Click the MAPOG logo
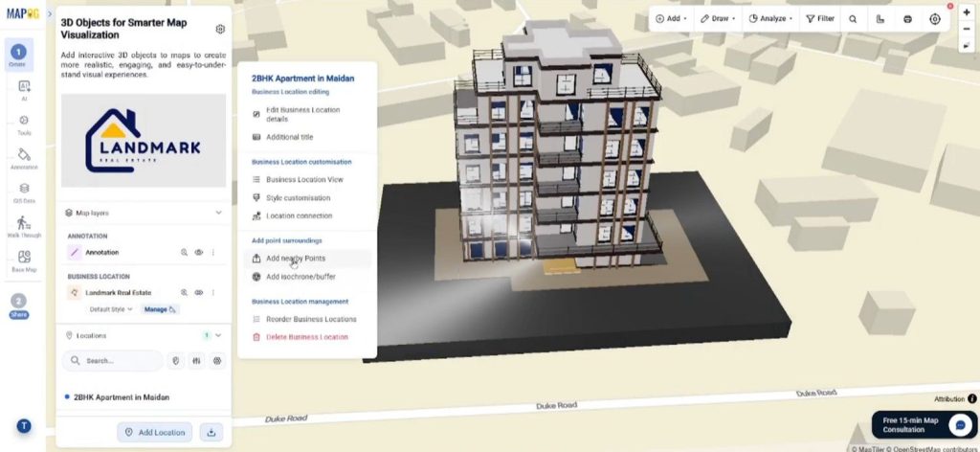 [x=23, y=13]
